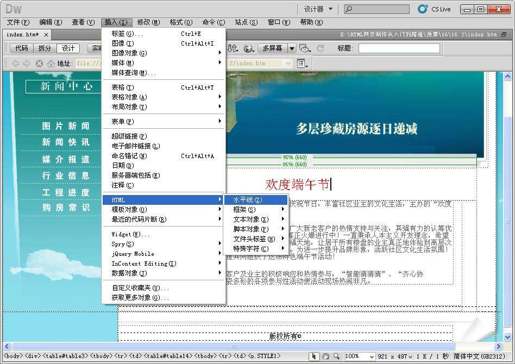Viewport: 515px width, 364px height.
Task: Open the 命令 menu
Action: coord(214,22)
